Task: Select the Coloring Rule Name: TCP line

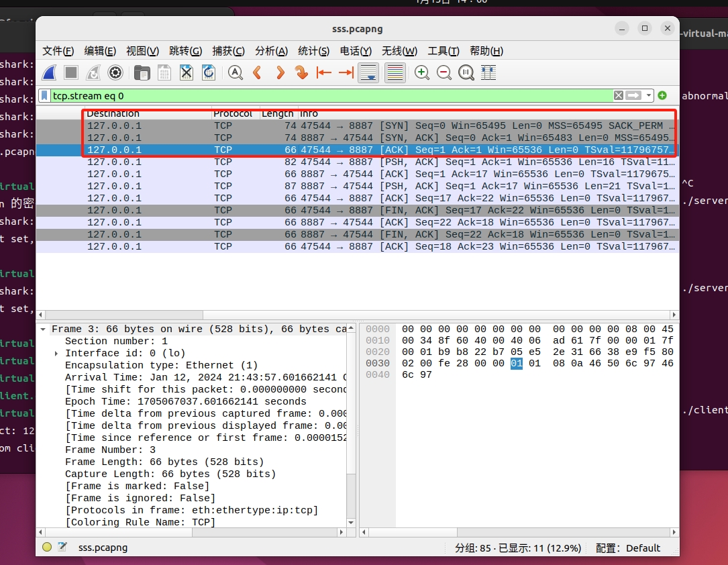Action: click(x=140, y=522)
